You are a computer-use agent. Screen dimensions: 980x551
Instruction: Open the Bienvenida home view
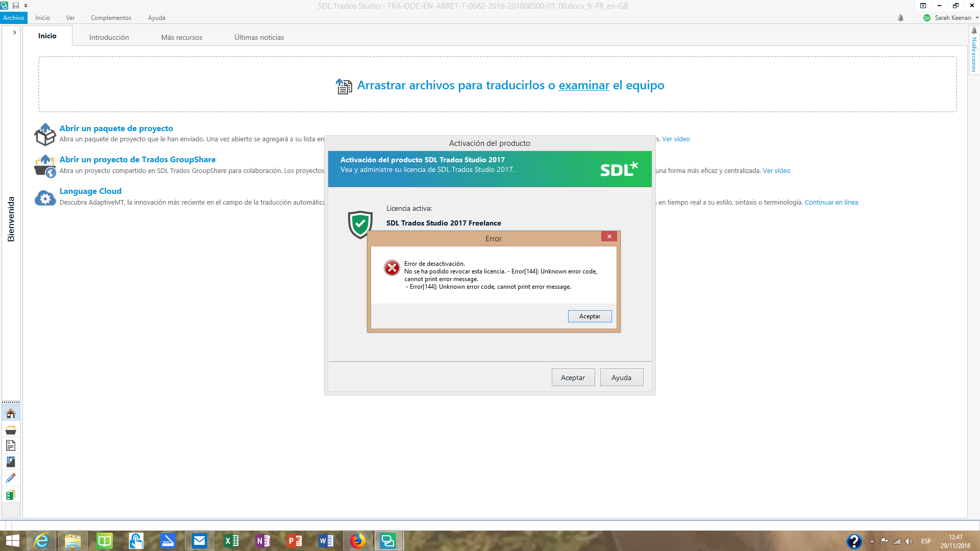11,413
